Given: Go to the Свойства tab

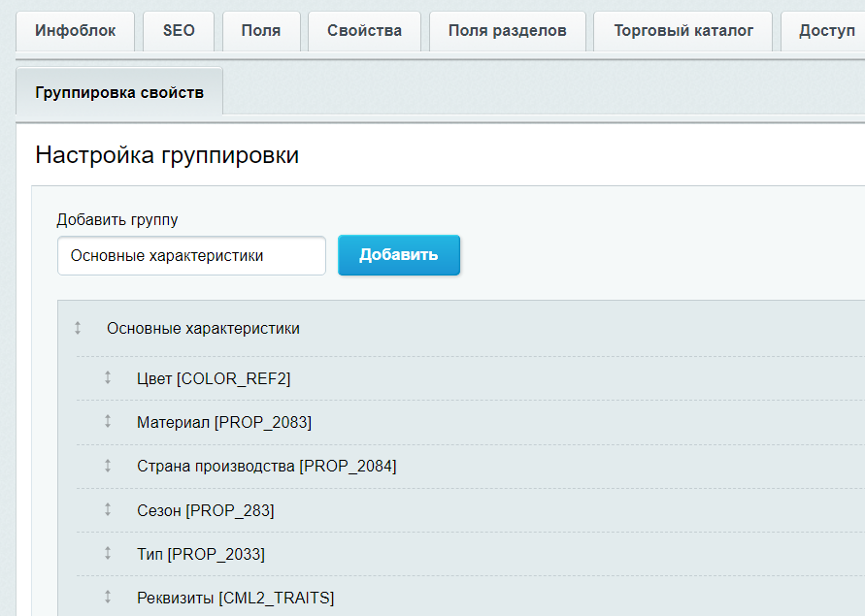Looking at the screenshot, I should click(364, 31).
